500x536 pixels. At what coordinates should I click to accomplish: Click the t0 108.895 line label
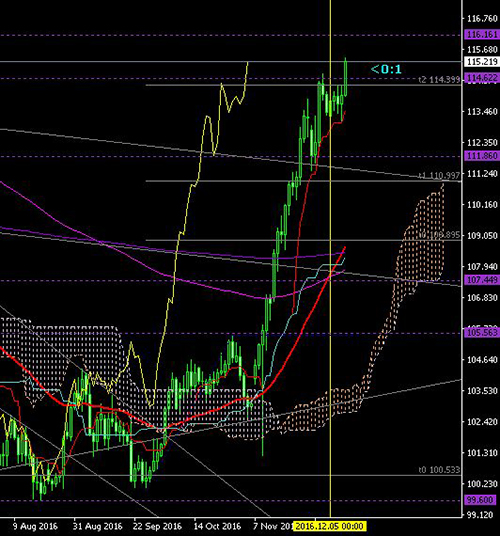tap(439, 235)
